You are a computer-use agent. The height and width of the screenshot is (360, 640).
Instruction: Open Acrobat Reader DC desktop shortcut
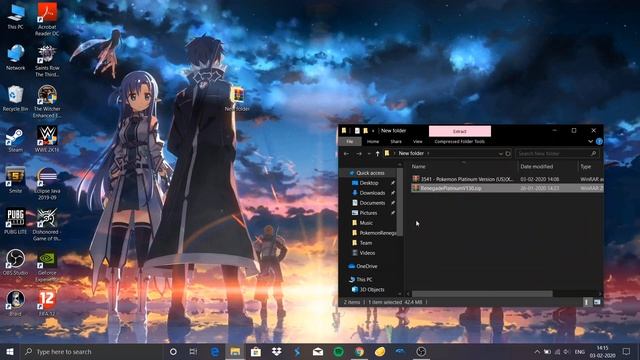47,18
